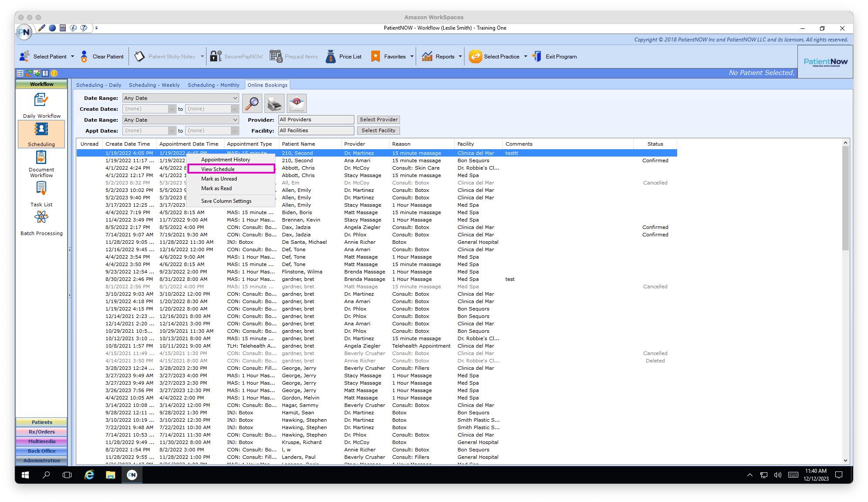Click the search magnifier icon near Date Range
This screenshot has width=868, height=502.
[252, 103]
